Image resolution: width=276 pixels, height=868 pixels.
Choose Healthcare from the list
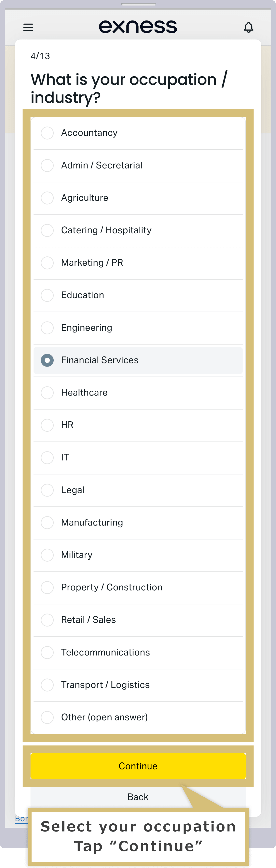(x=138, y=393)
